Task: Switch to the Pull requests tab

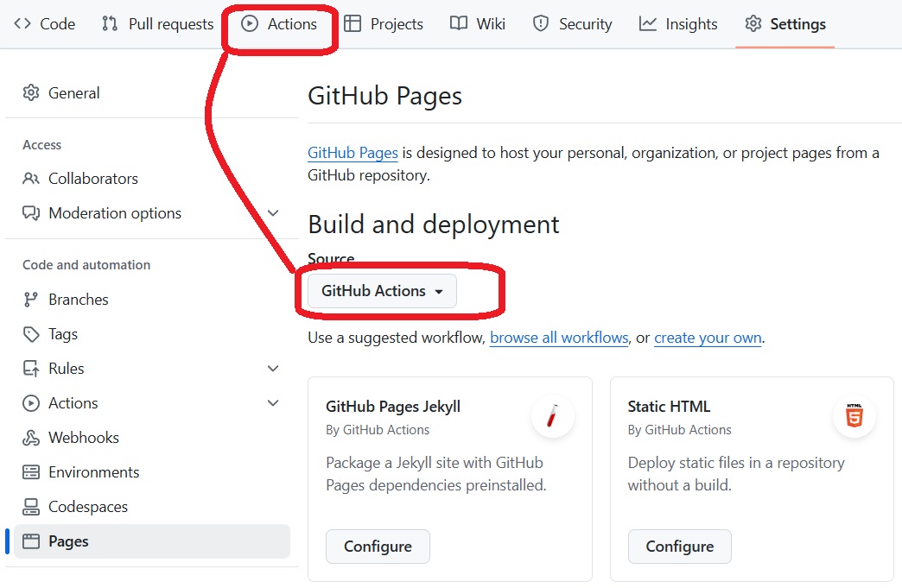Action: point(157,24)
